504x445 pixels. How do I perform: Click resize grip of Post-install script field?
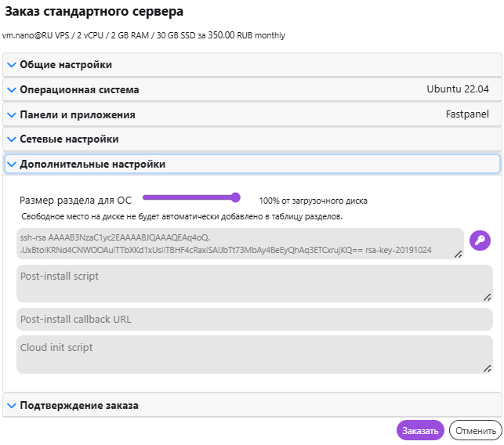tap(487, 297)
